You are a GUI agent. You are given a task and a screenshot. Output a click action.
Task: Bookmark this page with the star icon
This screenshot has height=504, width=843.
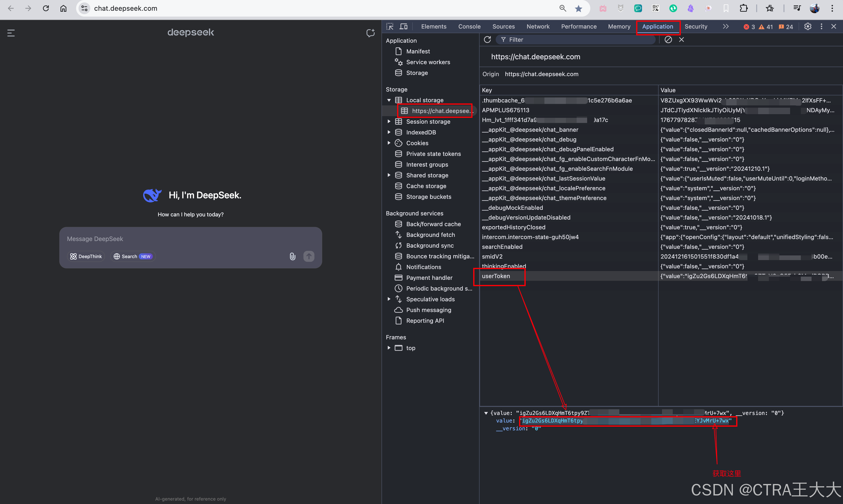click(x=579, y=9)
